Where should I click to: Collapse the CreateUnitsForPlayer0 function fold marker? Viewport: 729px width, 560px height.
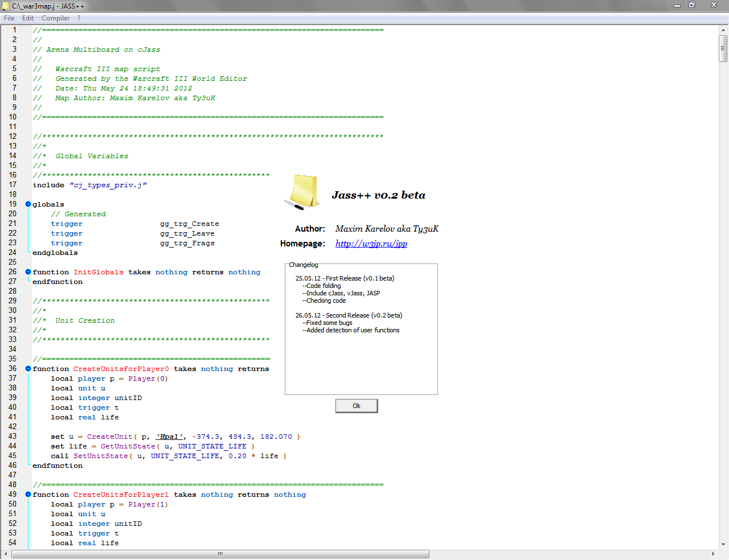coord(28,369)
